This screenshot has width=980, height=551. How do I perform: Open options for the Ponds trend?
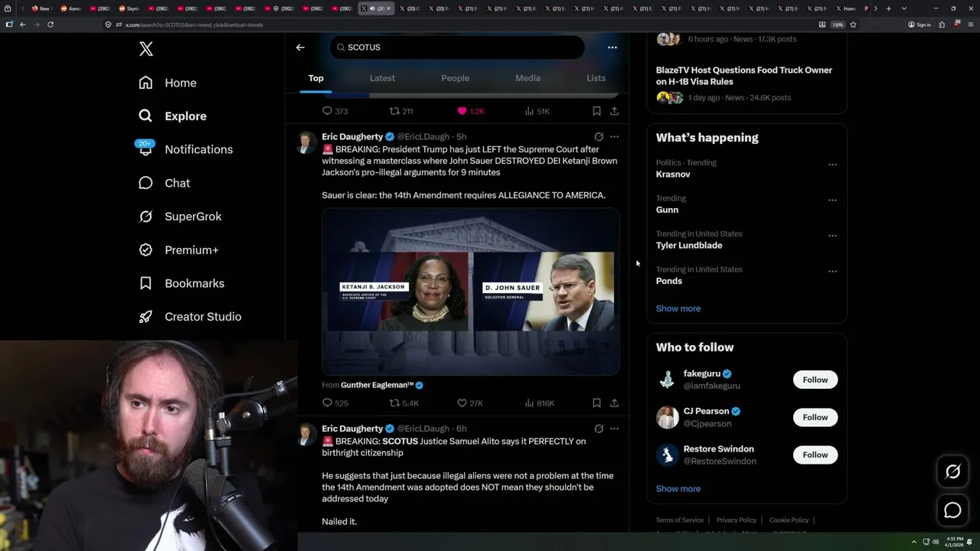pos(832,272)
